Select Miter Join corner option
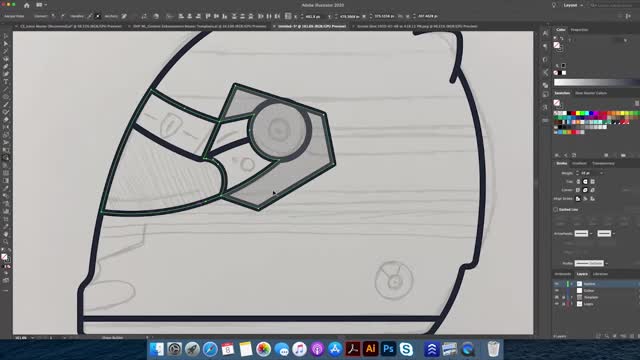640x360 pixels. coord(578,190)
